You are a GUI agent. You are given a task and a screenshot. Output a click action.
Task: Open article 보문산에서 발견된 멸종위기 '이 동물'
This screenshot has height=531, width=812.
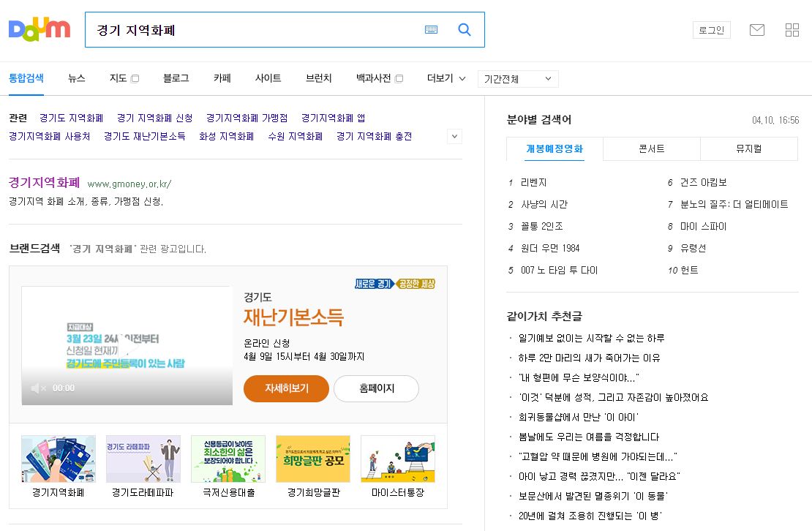[593, 496]
